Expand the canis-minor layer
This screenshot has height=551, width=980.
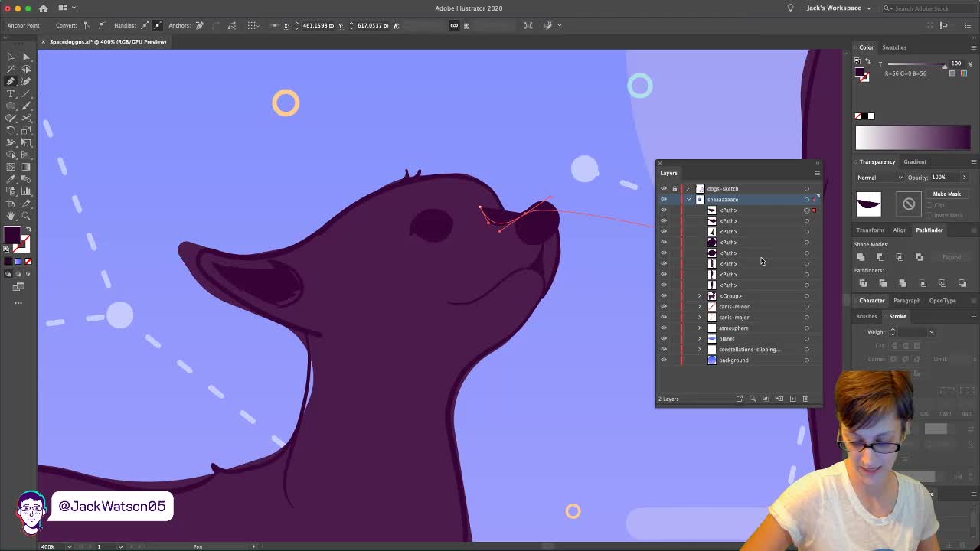(699, 306)
